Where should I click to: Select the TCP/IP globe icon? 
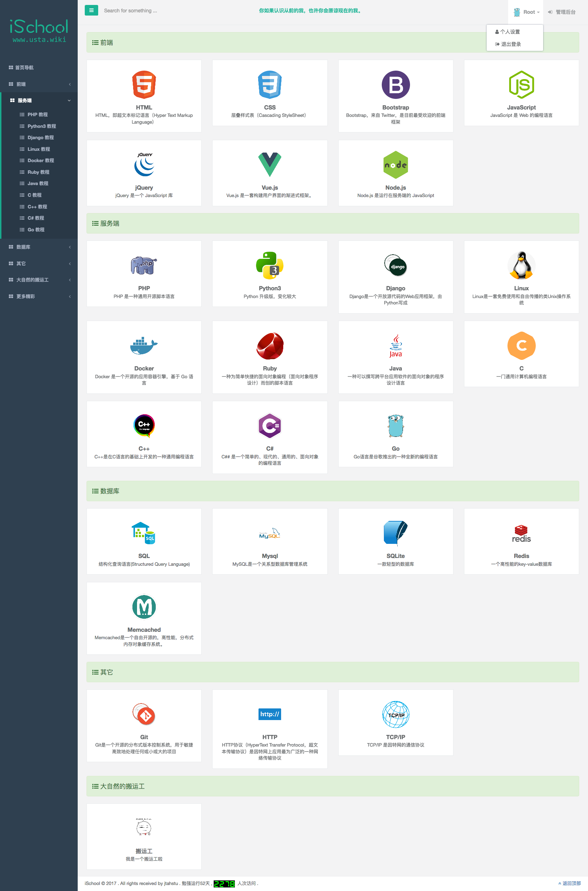click(x=396, y=714)
